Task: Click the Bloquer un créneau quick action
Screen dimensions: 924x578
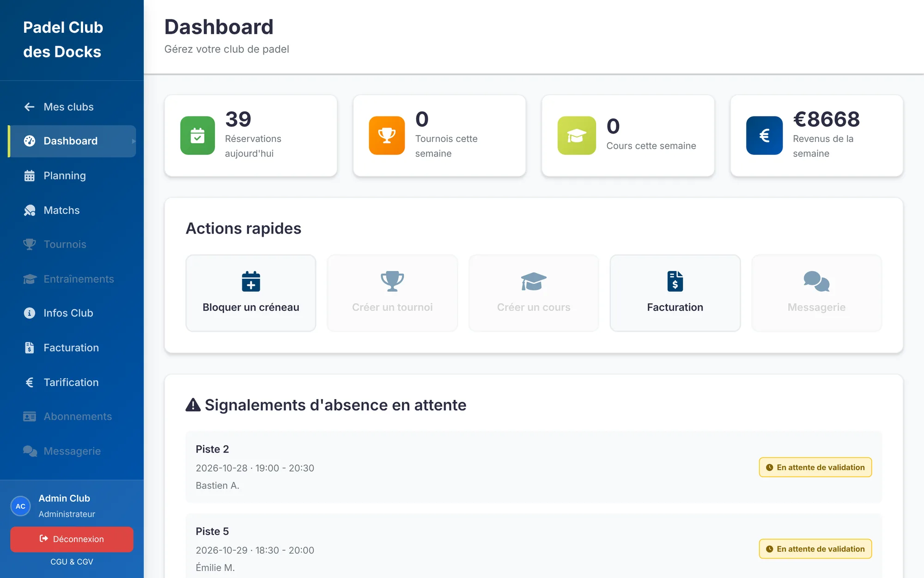Action: [x=251, y=293]
